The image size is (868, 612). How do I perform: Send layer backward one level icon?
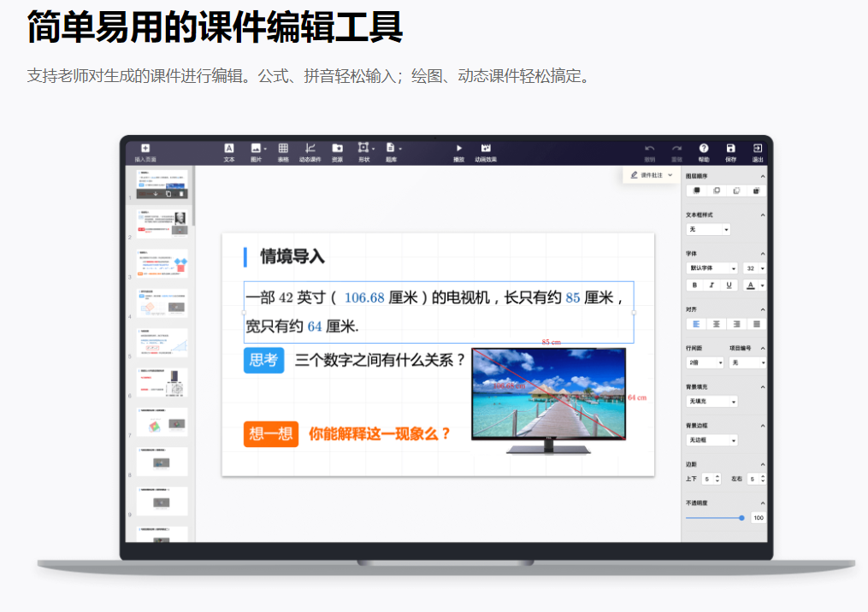click(736, 191)
